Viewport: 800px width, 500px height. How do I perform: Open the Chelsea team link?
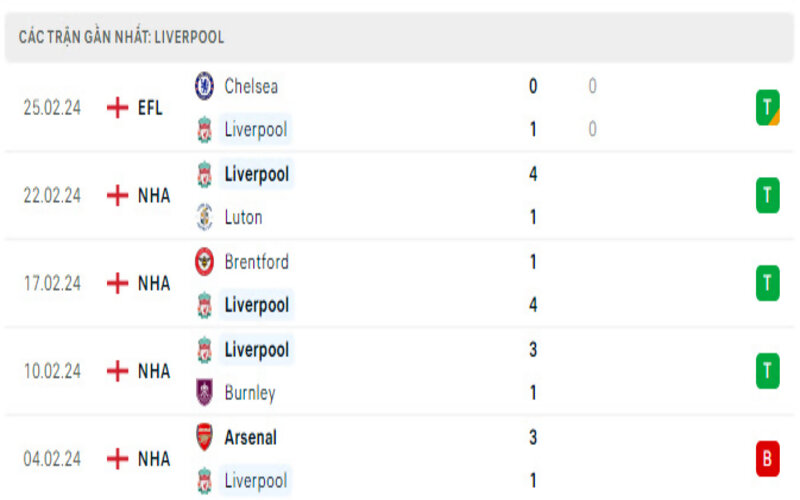[x=251, y=86]
